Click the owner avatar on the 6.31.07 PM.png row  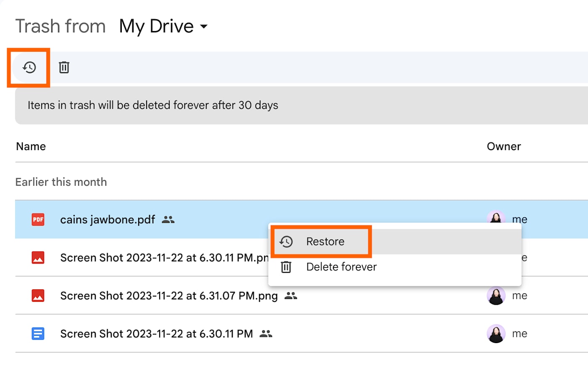[496, 296]
